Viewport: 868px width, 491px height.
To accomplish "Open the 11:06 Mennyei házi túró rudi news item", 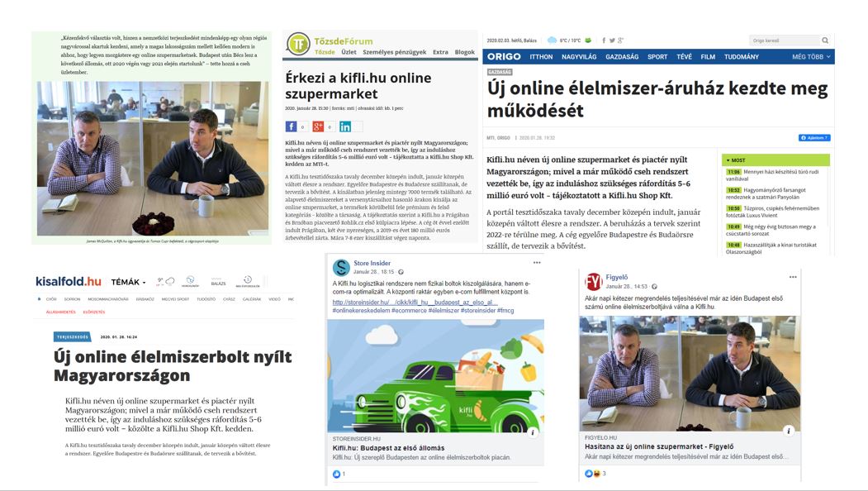I will [x=773, y=175].
